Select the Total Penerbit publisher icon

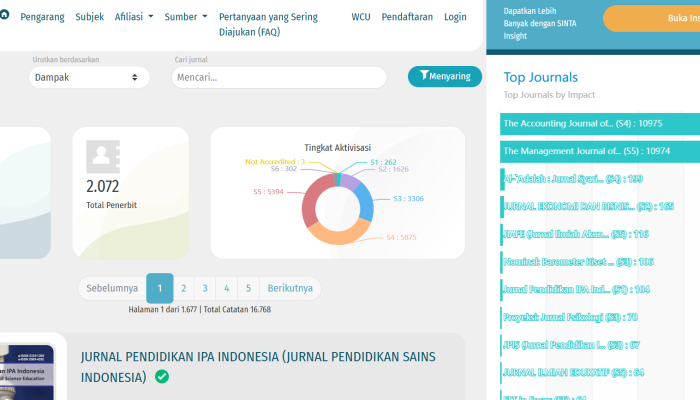[x=103, y=157]
